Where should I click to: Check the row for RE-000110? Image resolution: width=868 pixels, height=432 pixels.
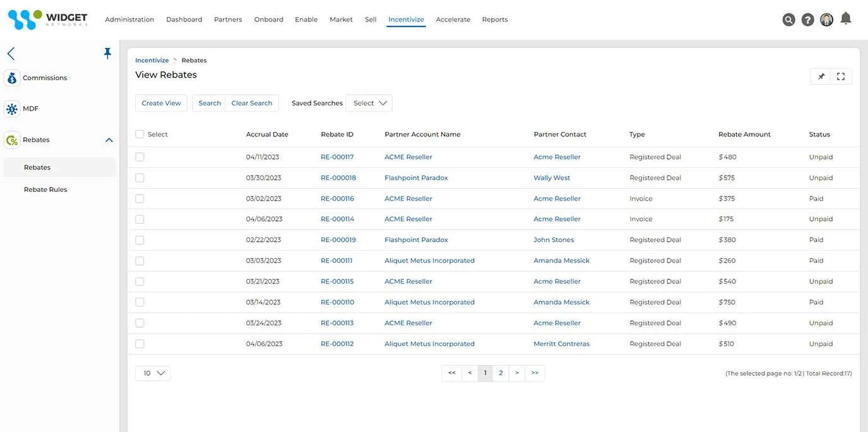click(x=140, y=302)
